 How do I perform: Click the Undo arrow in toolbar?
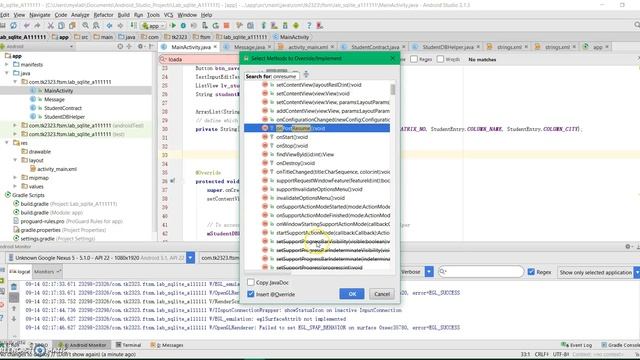point(27,26)
